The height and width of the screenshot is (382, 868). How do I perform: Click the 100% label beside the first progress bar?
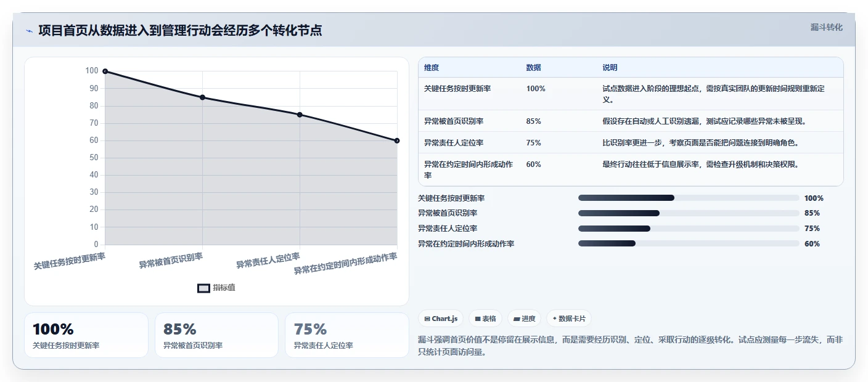(814, 198)
